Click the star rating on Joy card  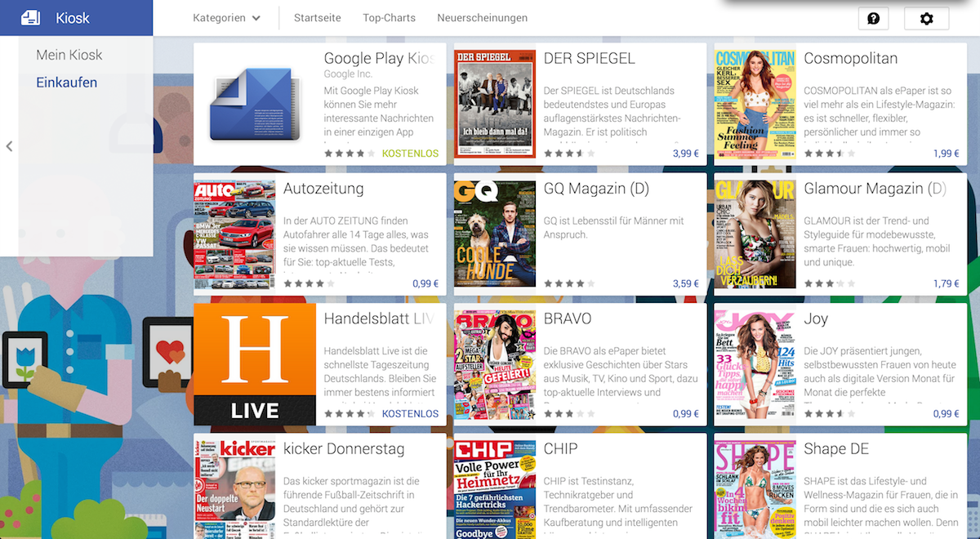[x=830, y=413]
